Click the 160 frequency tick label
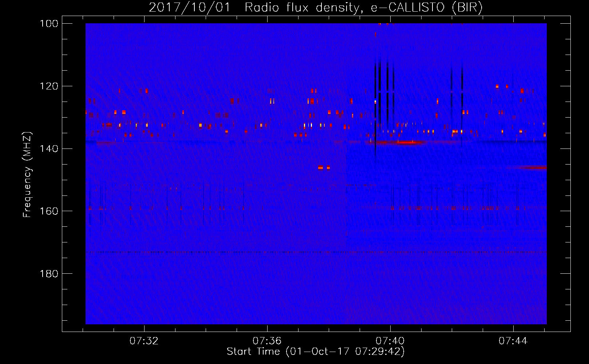589x364 pixels. point(49,211)
